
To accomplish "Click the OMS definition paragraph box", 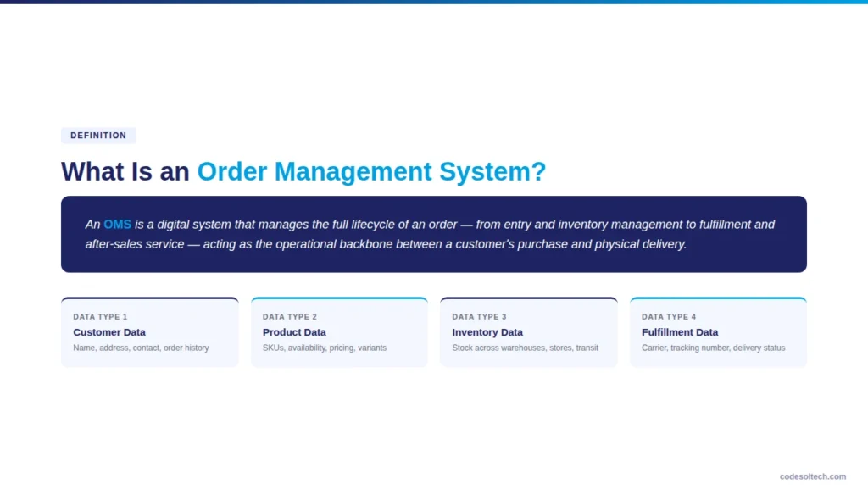I will (x=433, y=234).
